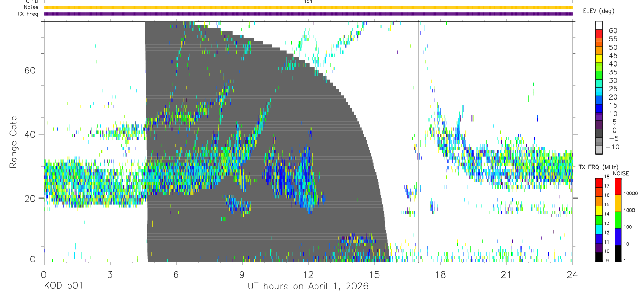Click 'UT hours on April 1, 2026' axis title
644x297 pixels.
coord(308,287)
